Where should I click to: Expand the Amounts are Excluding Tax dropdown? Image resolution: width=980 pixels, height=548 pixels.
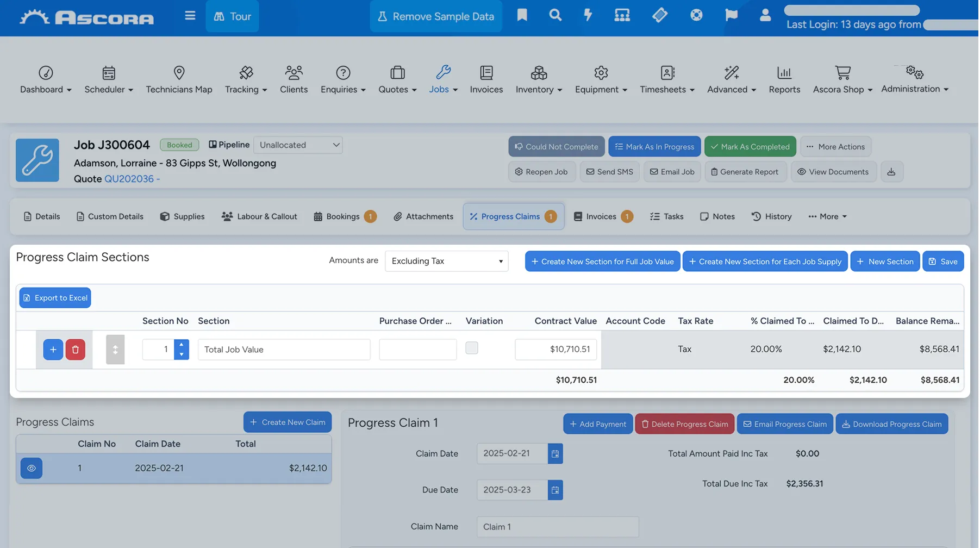coord(446,261)
